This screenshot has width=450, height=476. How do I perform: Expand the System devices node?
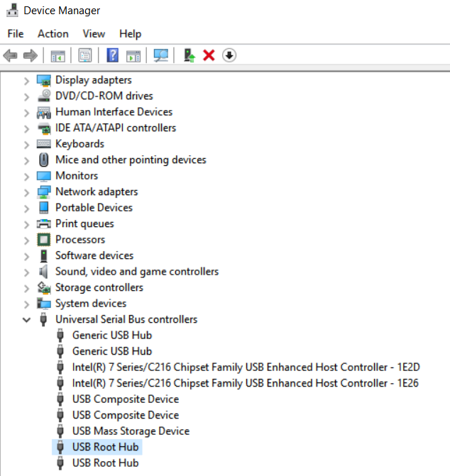click(x=27, y=304)
